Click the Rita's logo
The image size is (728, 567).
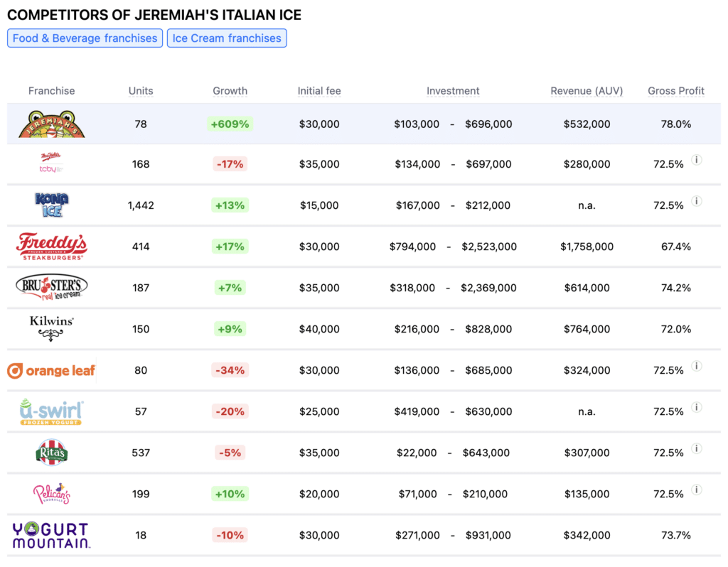click(x=51, y=453)
